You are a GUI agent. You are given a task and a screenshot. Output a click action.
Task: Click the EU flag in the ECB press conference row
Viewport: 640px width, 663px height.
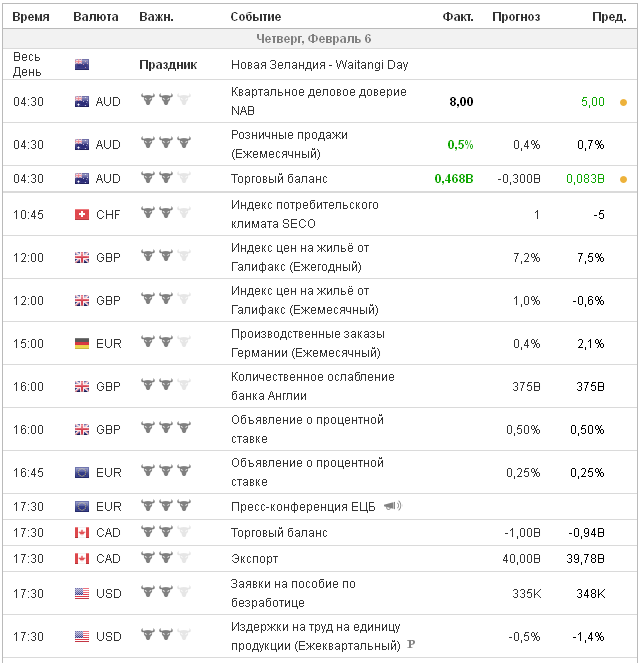tap(82, 506)
